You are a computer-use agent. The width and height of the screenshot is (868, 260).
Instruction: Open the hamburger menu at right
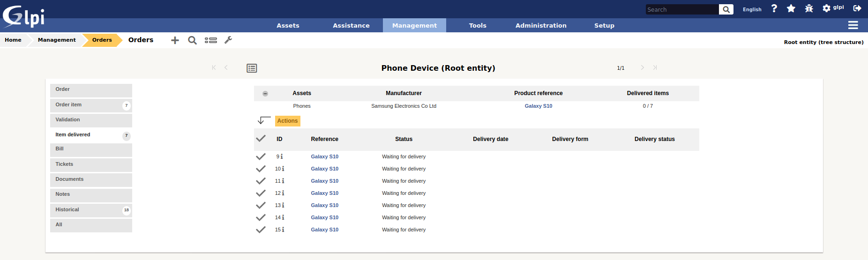pos(853,25)
